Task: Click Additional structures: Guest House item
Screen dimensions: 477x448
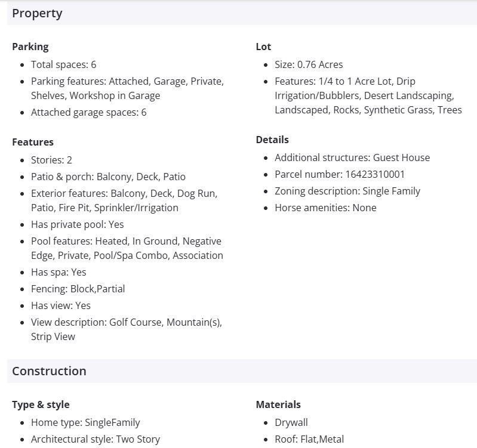Action: pos(352,157)
